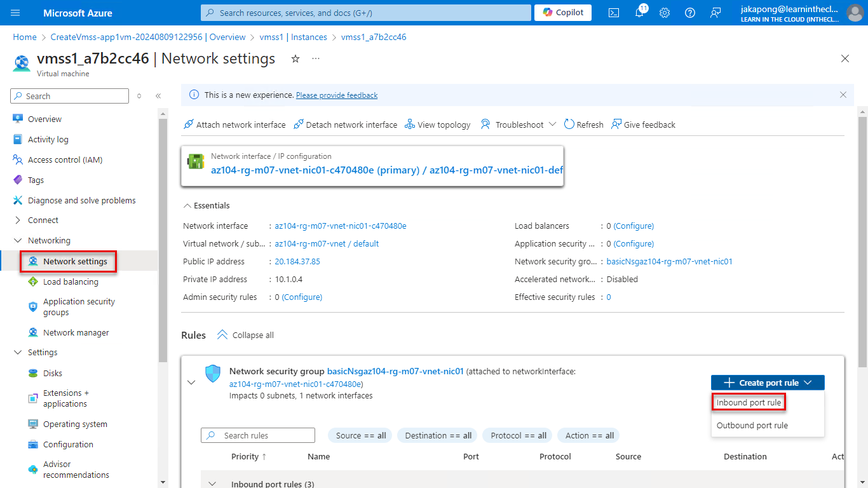Image resolution: width=868 pixels, height=488 pixels.
Task: Collapse the network security group card chevron
Action: (x=191, y=382)
